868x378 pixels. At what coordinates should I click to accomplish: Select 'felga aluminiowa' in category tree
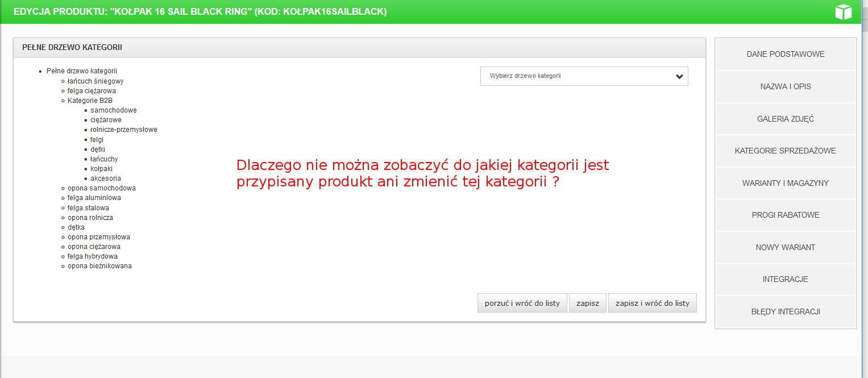(94, 198)
